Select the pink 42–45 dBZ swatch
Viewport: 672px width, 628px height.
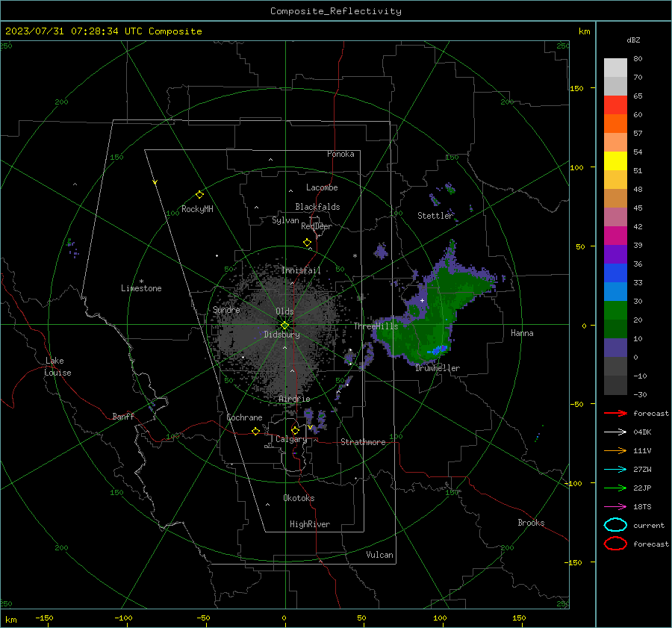click(x=615, y=217)
